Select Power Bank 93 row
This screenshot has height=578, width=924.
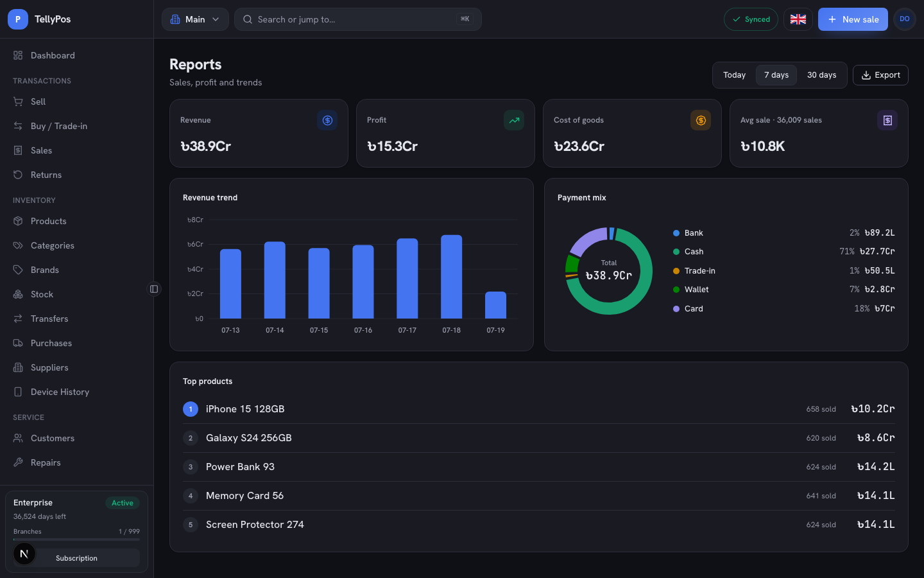tap(539, 467)
